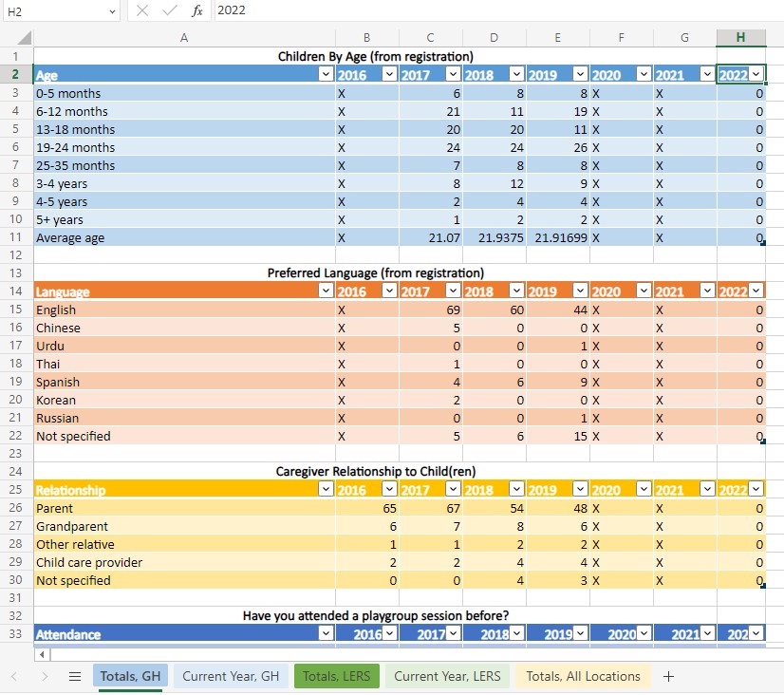The image size is (784, 695).
Task: Select all cells via the corner triangle
Action: 25,37
